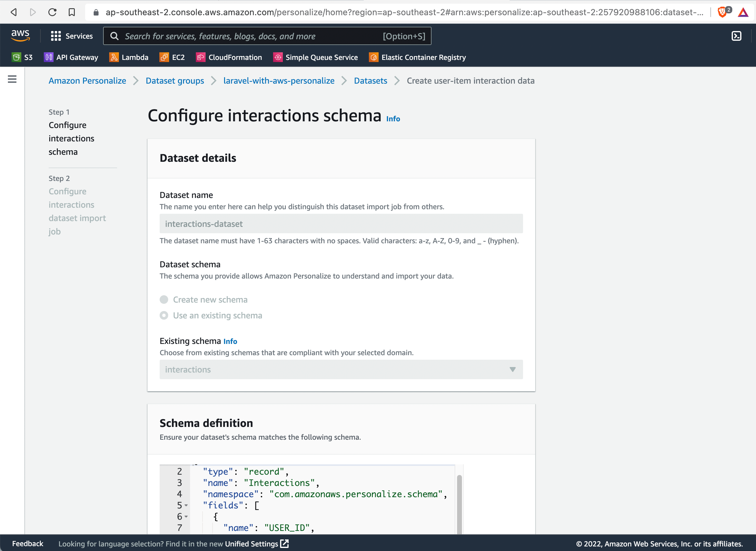Open Simple Queue Service from favorites
756x551 pixels.
315,57
